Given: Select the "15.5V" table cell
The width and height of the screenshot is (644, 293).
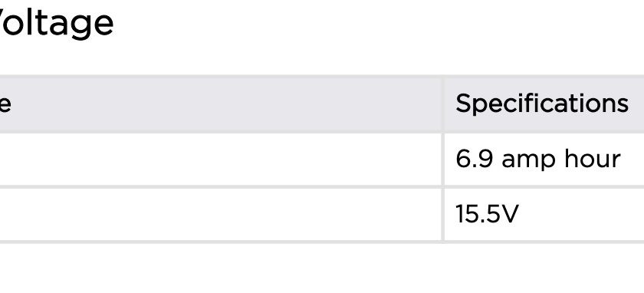Looking at the screenshot, I should [544, 214].
